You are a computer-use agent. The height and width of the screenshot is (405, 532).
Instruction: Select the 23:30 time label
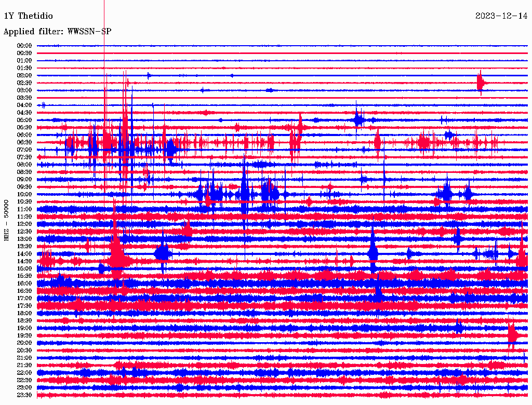click(x=24, y=396)
